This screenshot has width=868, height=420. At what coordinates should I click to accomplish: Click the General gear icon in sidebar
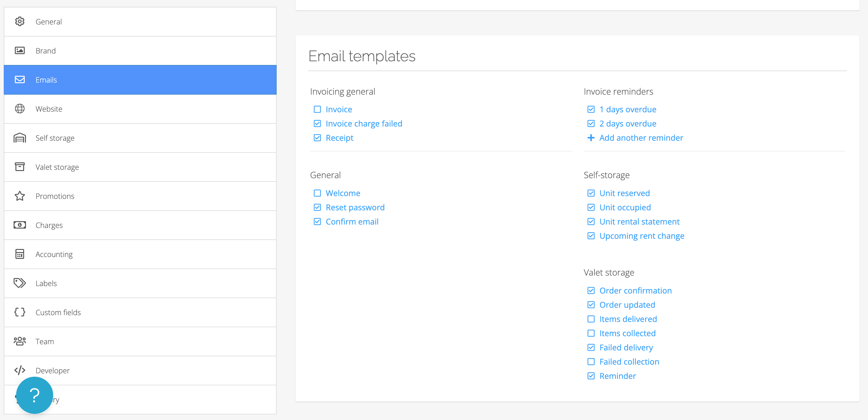(x=19, y=22)
